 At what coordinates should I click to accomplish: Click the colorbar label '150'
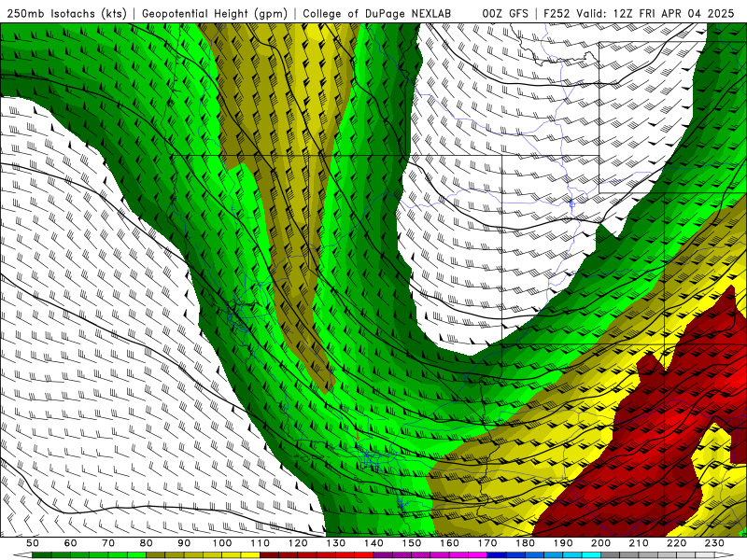[x=411, y=543]
